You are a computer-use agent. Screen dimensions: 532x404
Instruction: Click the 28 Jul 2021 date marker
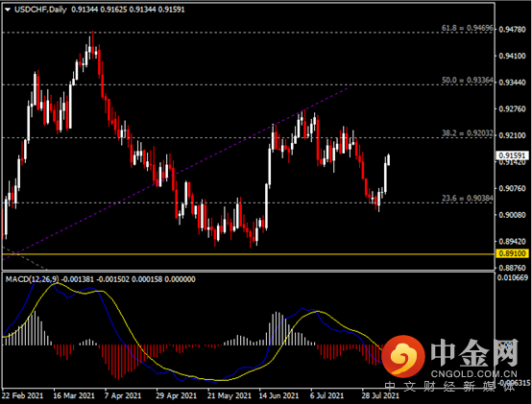click(x=380, y=395)
